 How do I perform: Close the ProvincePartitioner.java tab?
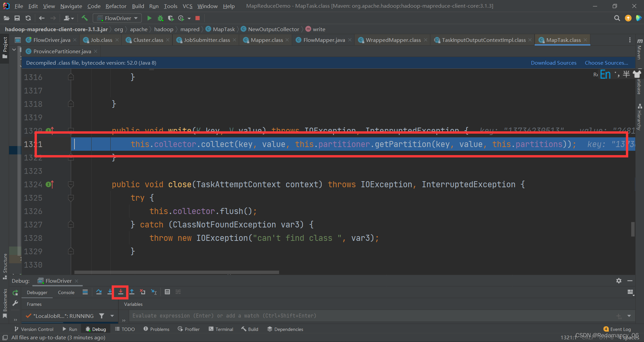click(96, 51)
